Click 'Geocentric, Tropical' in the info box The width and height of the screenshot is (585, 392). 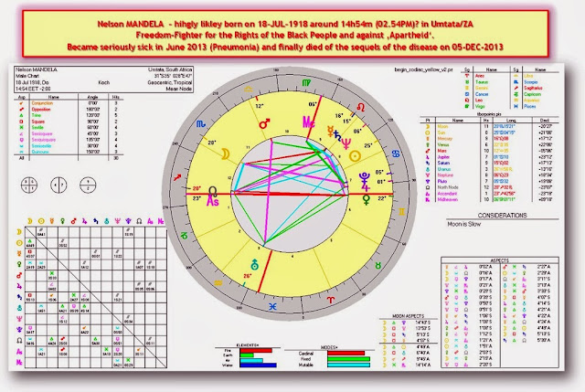tap(170, 82)
